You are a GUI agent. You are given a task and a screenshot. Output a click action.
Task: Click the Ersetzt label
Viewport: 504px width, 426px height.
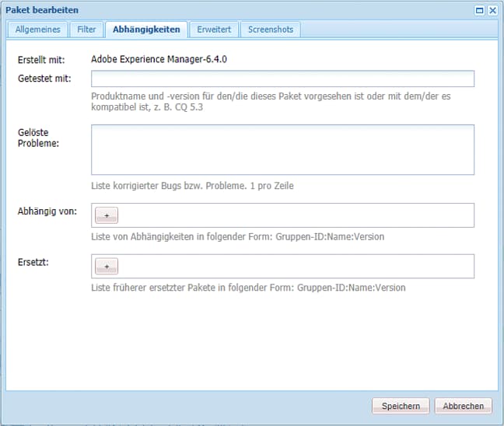click(x=33, y=262)
